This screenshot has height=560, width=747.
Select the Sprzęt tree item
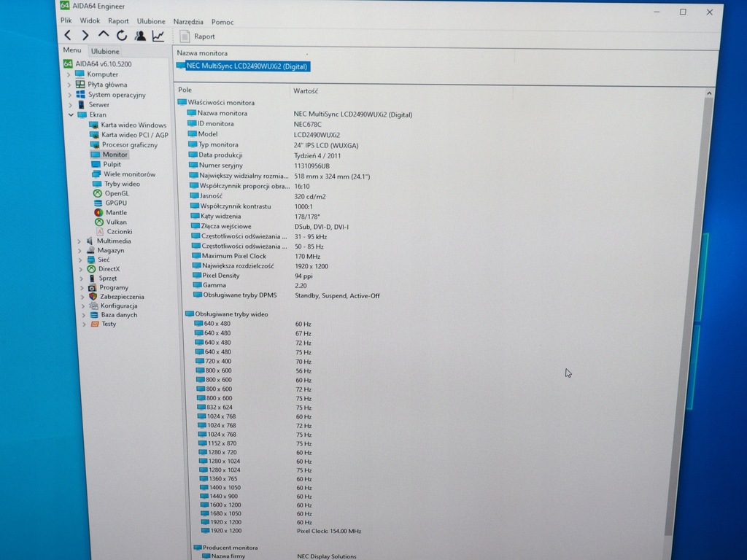(x=102, y=278)
